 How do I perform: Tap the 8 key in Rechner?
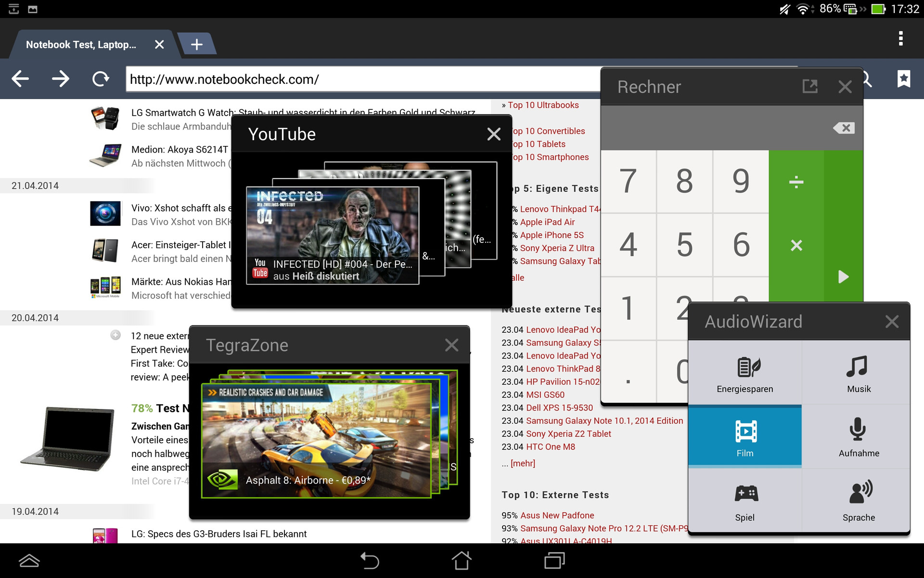tap(684, 182)
